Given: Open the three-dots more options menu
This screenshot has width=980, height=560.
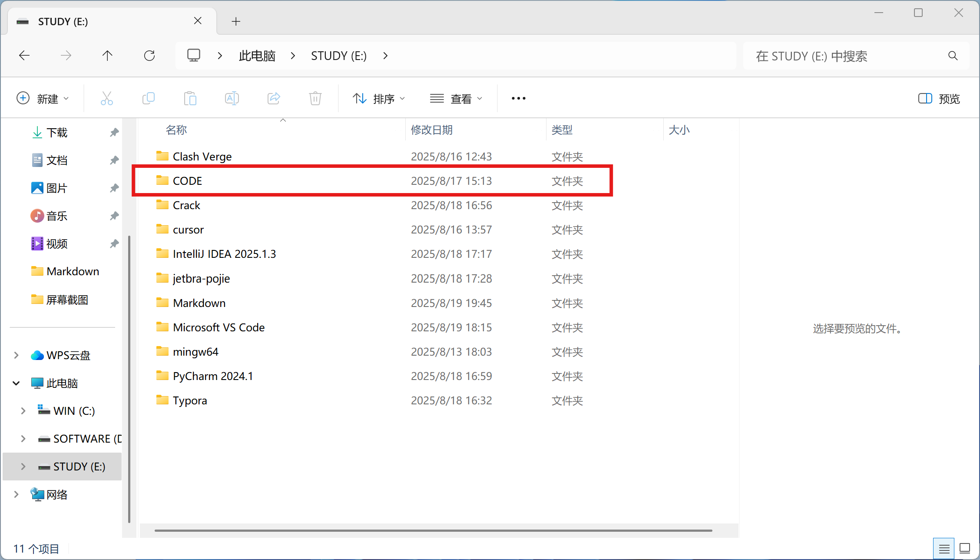Looking at the screenshot, I should click(518, 99).
